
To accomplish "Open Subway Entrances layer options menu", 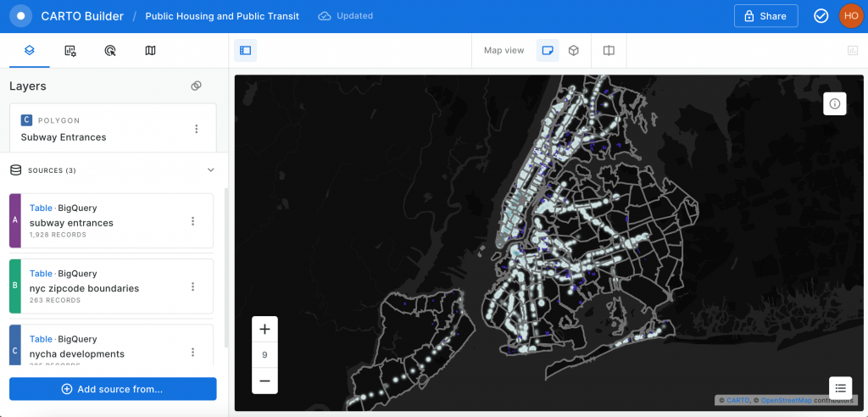I will click(196, 129).
